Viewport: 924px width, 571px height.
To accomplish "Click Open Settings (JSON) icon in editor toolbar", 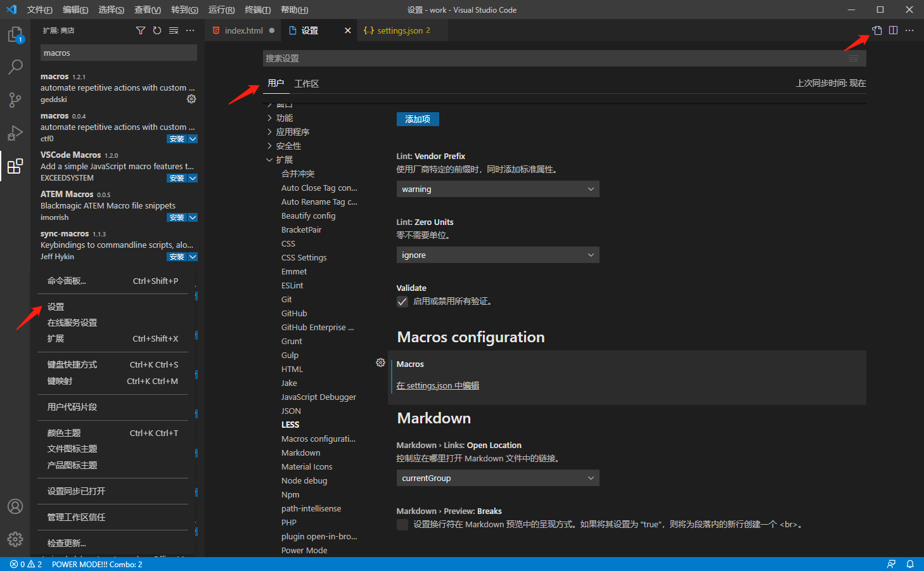I will pyautogui.click(x=877, y=30).
